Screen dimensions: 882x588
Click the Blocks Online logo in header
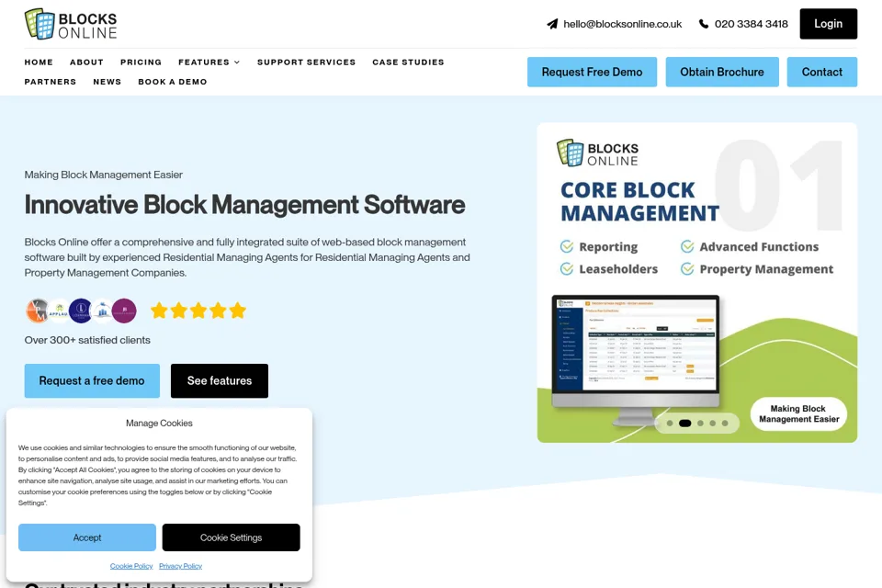(x=71, y=24)
